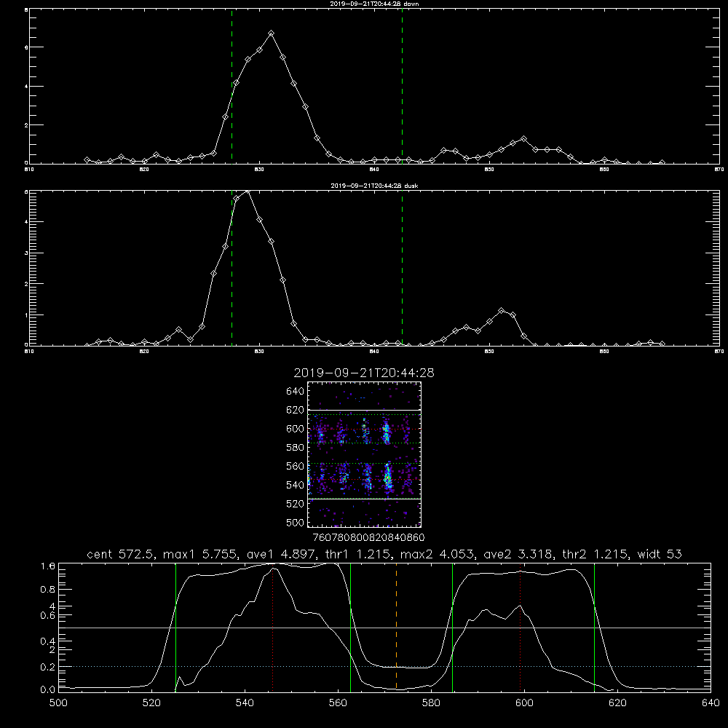Select the "max2 4.053" value

(438, 554)
